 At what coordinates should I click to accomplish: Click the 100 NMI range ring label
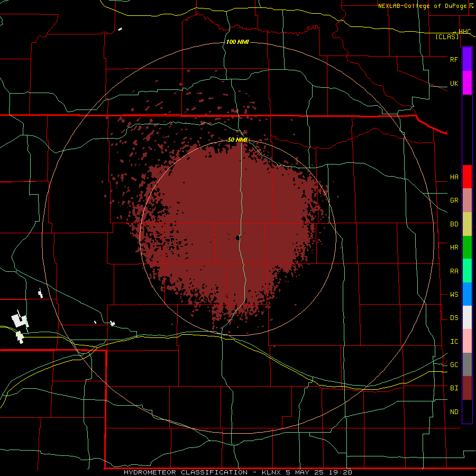tap(237, 42)
